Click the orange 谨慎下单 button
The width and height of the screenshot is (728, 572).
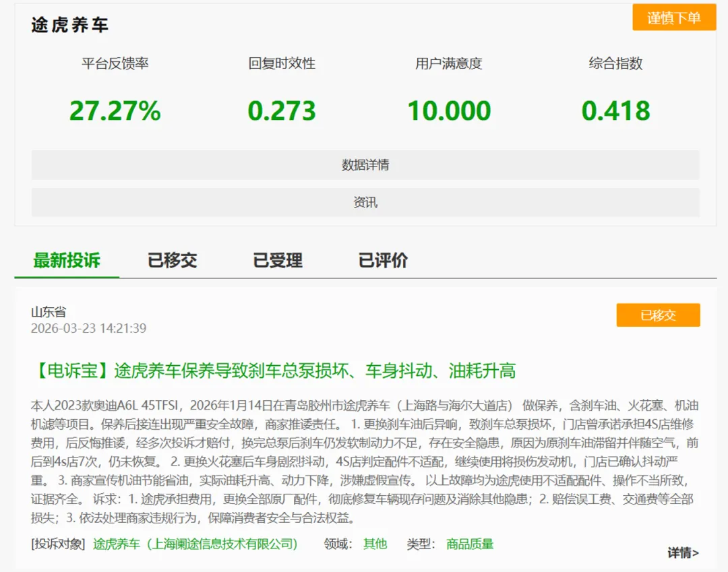pos(673,18)
